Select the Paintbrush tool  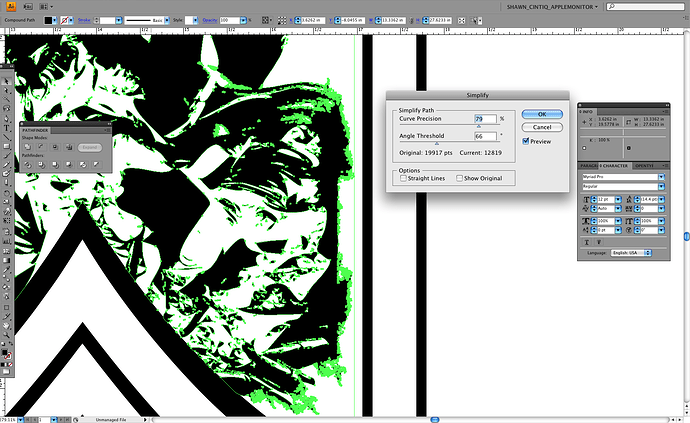(x=6, y=155)
